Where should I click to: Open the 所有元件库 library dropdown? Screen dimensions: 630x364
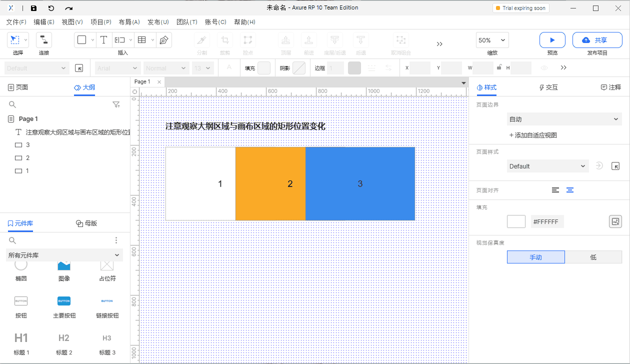[x=64, y=255]
